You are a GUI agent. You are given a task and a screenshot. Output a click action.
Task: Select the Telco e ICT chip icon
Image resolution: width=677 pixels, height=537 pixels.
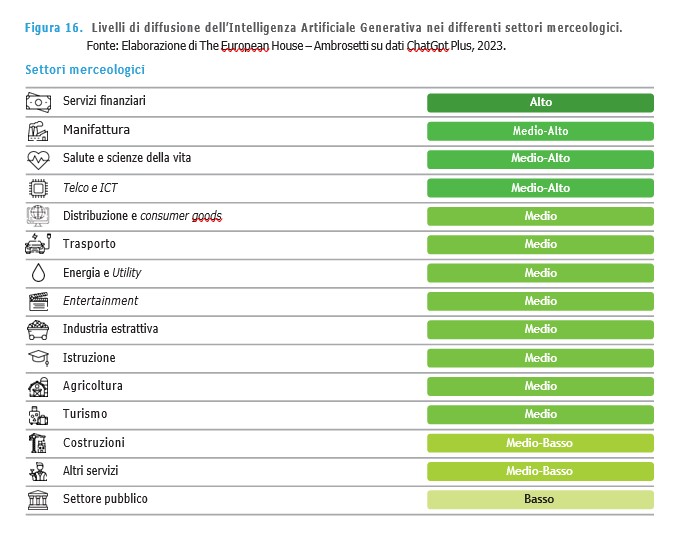coord(38,187)
